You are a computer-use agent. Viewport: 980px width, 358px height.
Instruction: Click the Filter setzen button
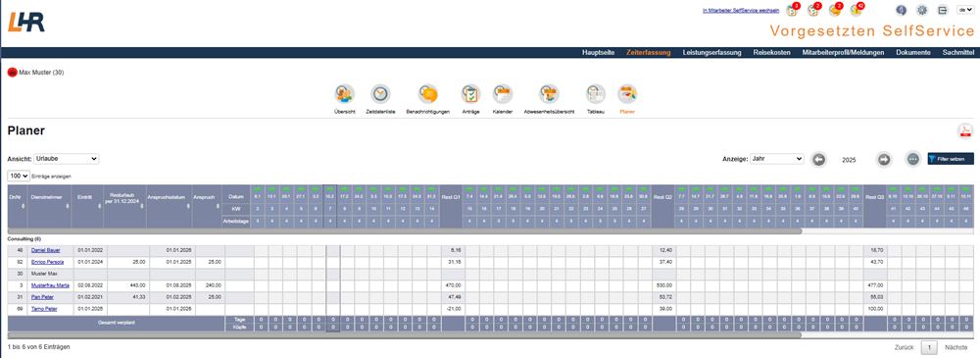click(951, 159)
